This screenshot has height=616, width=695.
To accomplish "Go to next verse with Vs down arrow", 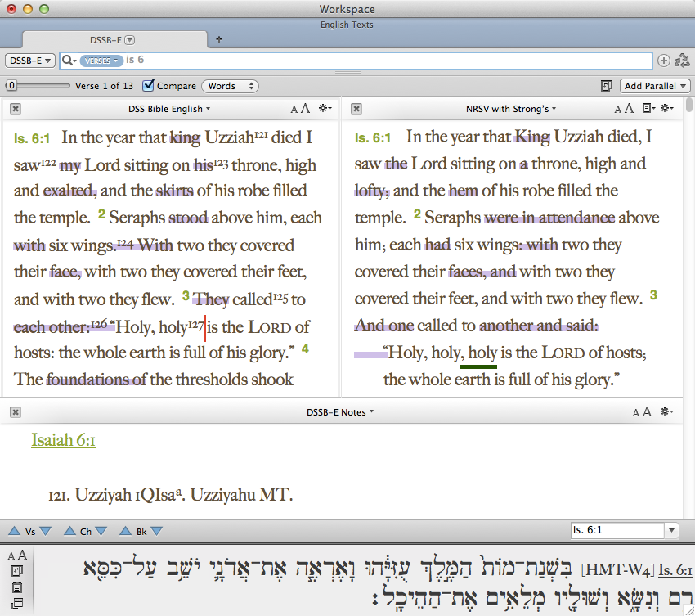I will point(46,531).
